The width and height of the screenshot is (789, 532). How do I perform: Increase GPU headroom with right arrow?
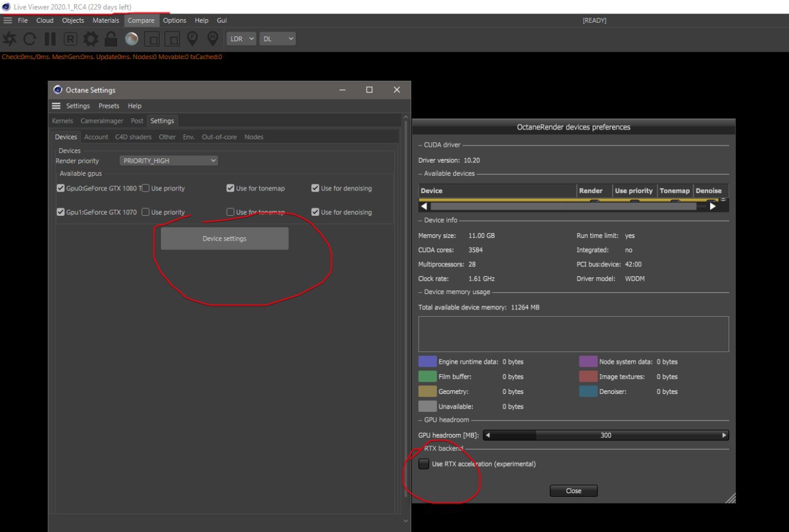click(724, 435)
